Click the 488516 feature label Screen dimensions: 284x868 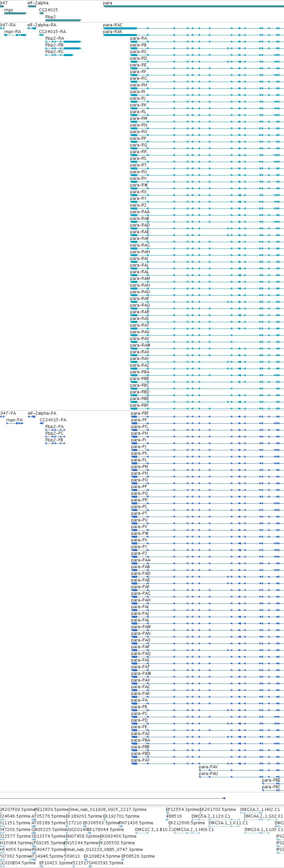(174, 816)
